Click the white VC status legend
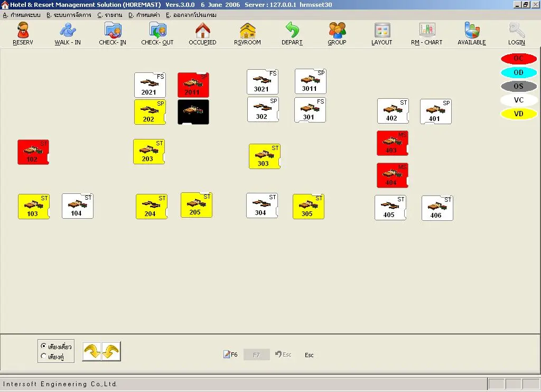The width and height of the screenshot is (541, 392). 519,100
